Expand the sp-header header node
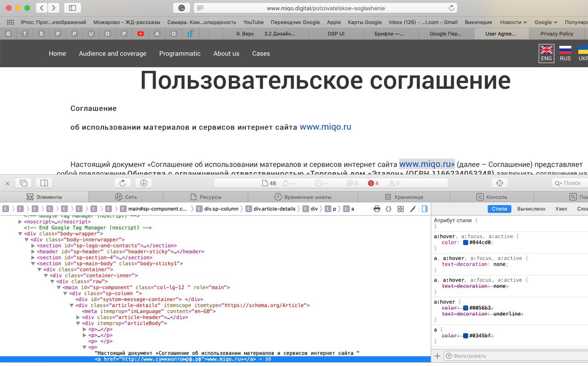The image size is (588, 366). (x=33, y=252)
